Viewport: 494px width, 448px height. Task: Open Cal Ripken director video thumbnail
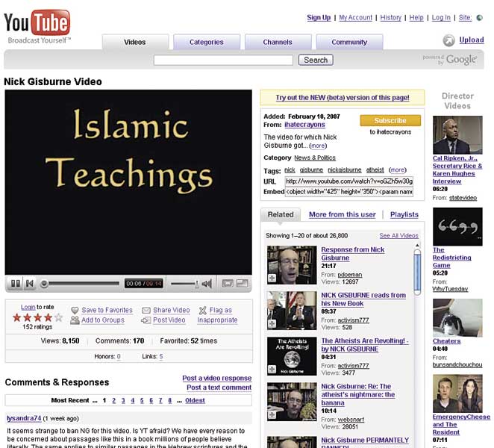point(457,135)
